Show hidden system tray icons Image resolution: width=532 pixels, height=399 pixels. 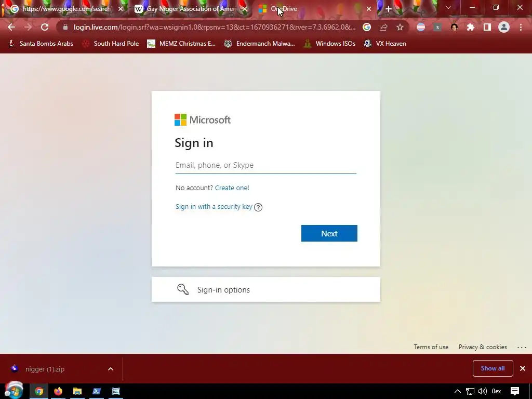tap(458, 391)
